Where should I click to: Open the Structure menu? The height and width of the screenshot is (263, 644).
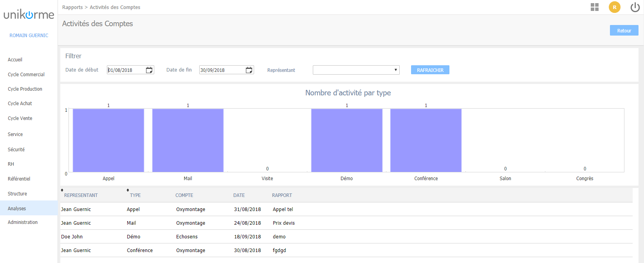[x=17, y=194]
